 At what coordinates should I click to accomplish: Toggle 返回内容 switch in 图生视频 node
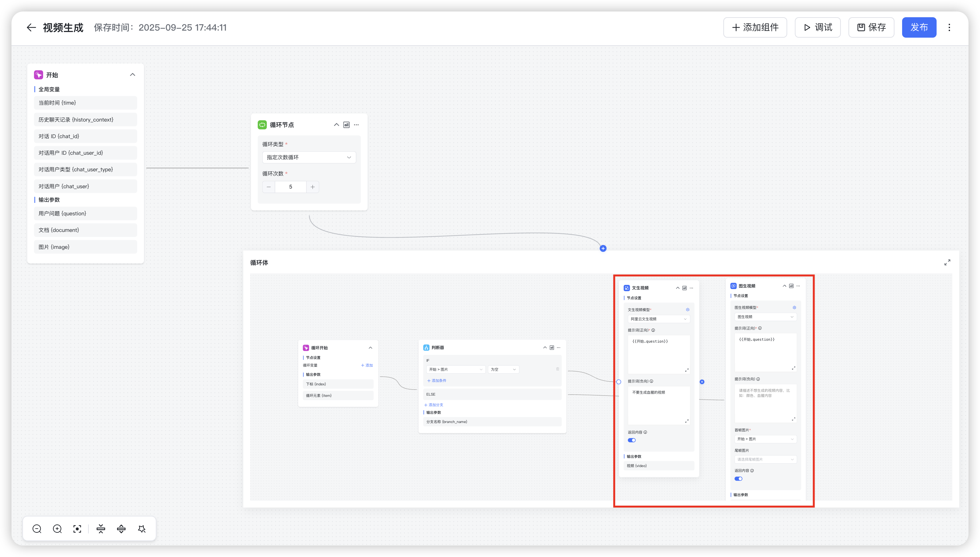[738, 479]
